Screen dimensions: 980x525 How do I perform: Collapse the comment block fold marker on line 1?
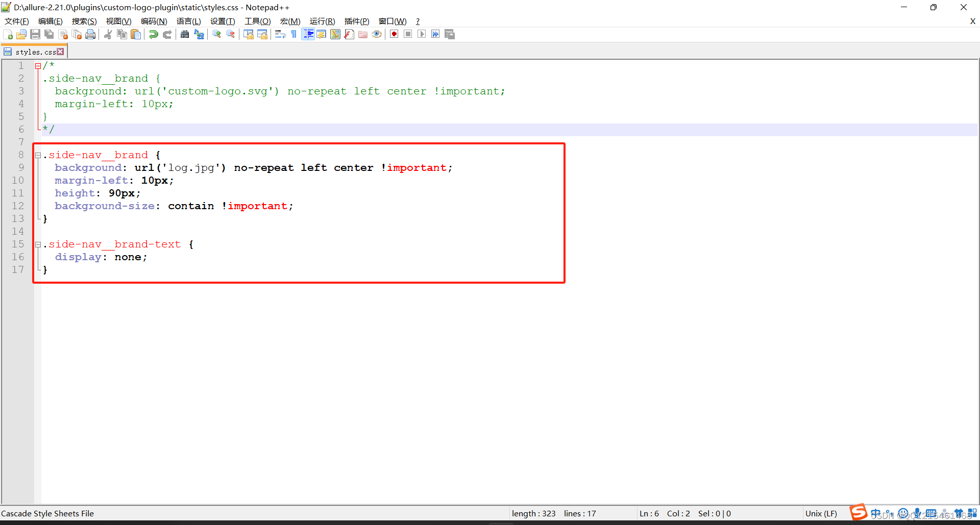[x=38, y=66]
